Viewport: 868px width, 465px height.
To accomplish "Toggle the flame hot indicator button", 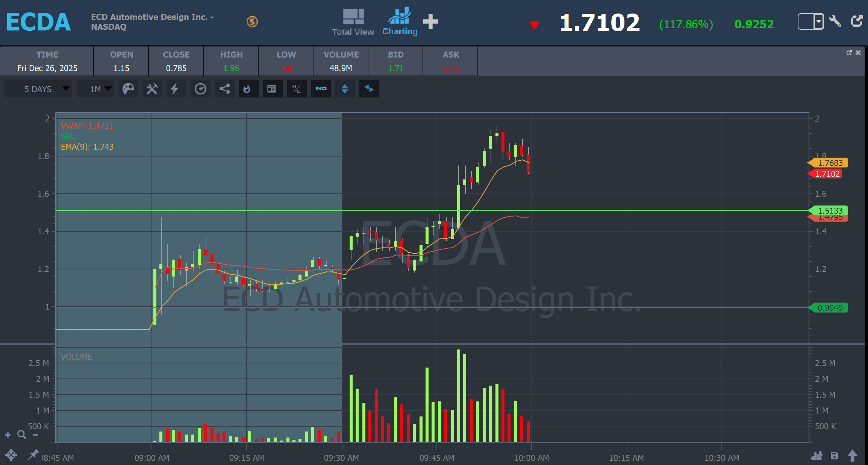I will point(247,89).
